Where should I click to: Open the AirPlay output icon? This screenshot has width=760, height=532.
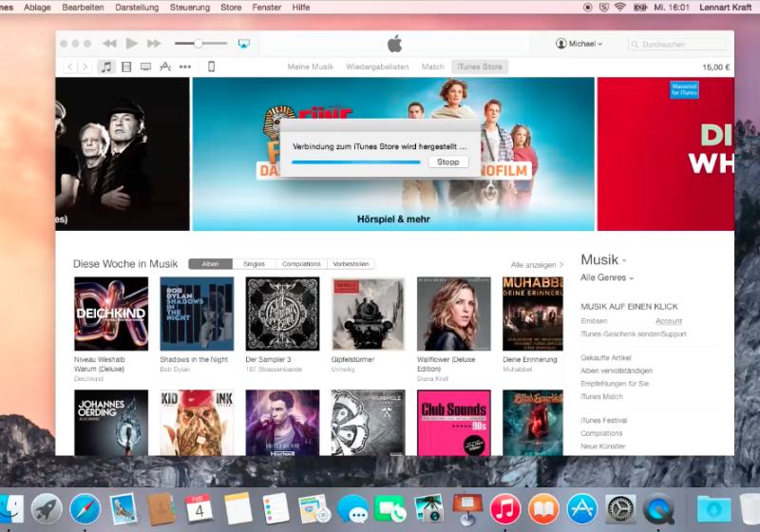243,44
